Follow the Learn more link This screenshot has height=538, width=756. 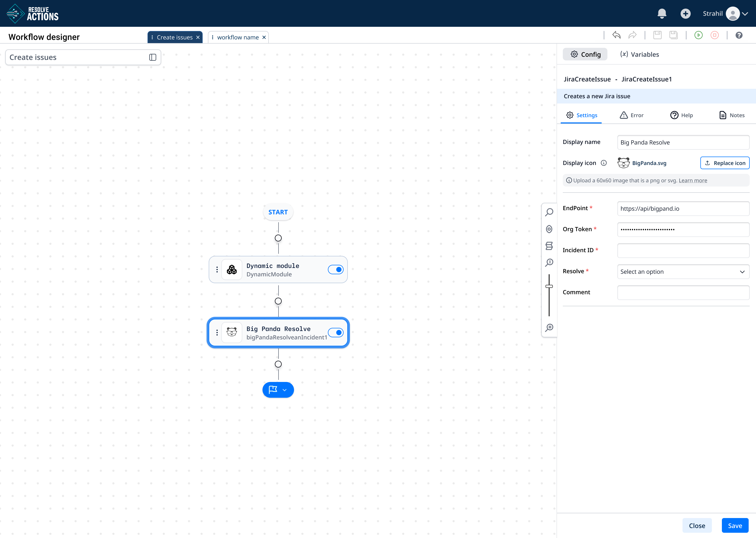pyautogui.click(x=693, y=180)
